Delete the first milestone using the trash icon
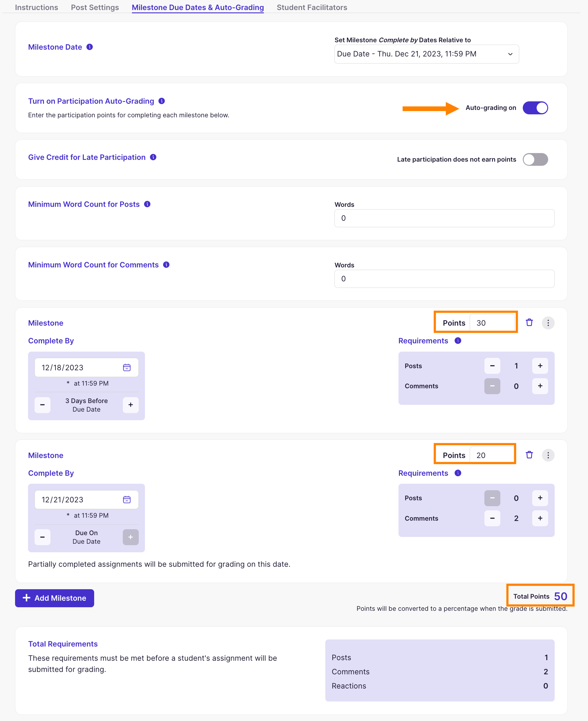This screenshot has height=721, width=588. click(529, 322)
